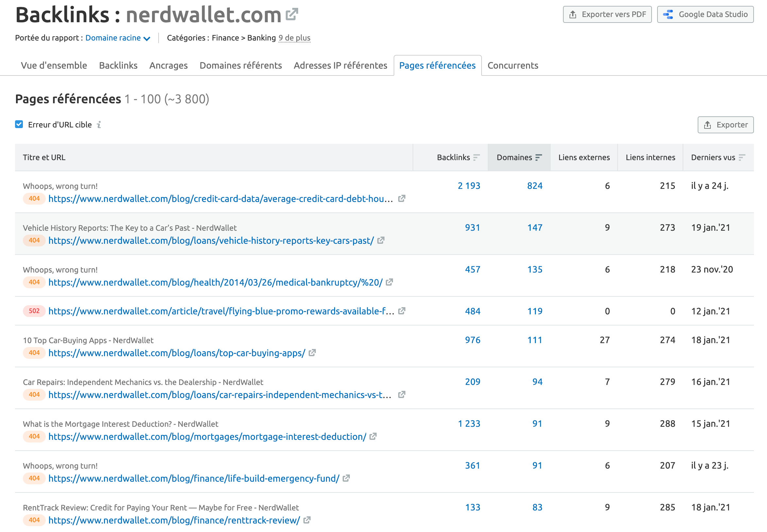Open the medical-bankruptcy URL link
The width and height of the screenshot is (767, 532).
pyautogui.click(x=215, y=282)
